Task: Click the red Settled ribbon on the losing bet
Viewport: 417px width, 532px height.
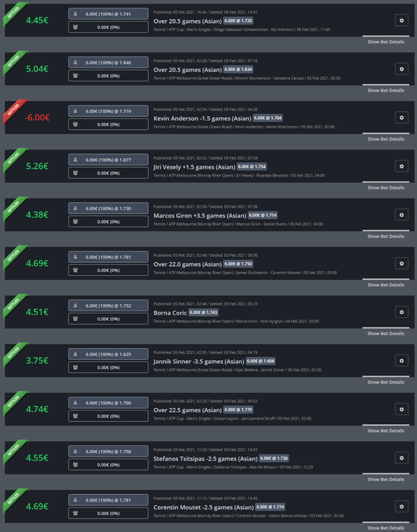Action: [14, 111]
